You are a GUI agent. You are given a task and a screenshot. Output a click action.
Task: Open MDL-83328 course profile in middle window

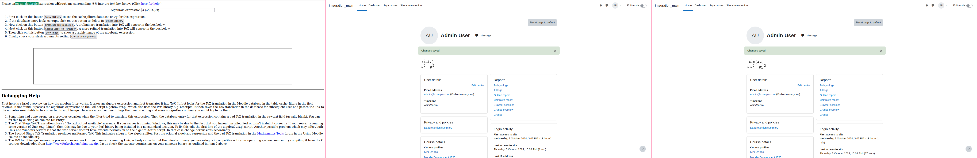click(431, 152)
